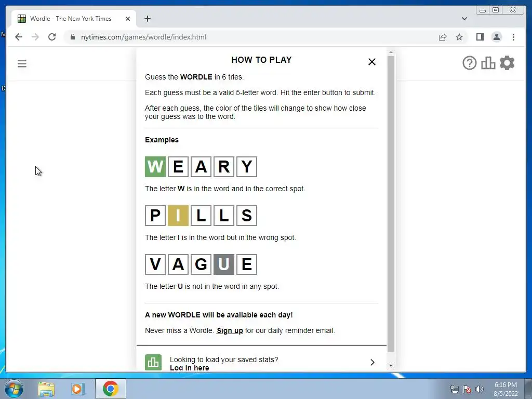Screen dimensions: 532x399
Task: Click the G tile in VAGUE
Action: [201, 264]
